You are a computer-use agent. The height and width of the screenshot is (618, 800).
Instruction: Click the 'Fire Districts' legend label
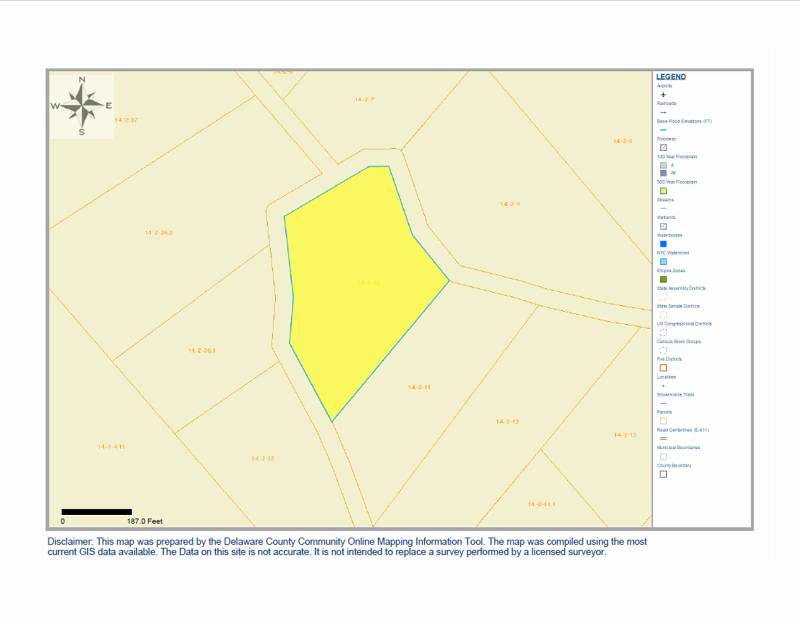pos(669,359)
